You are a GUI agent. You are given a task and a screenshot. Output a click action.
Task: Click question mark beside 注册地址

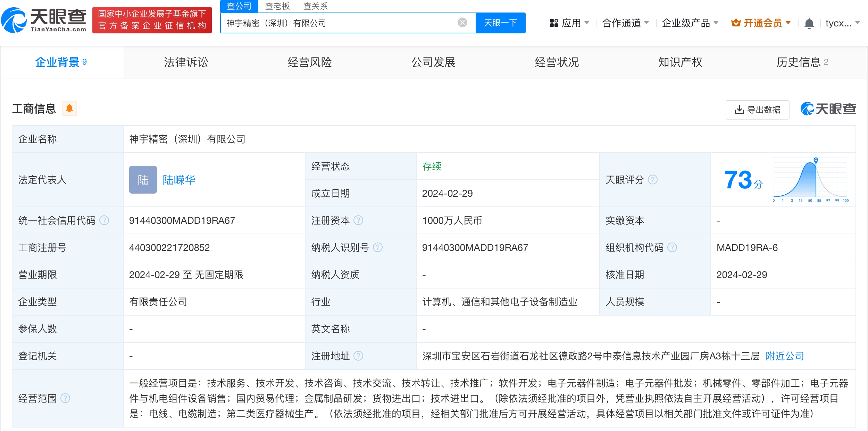pos(358,356)
